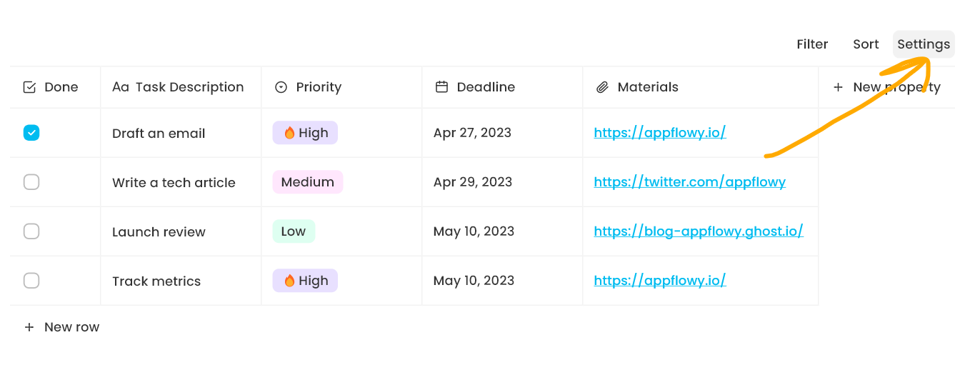The image size is (980, 365).
Task: Click the Priority column select icon
Action: click(281, 87)
